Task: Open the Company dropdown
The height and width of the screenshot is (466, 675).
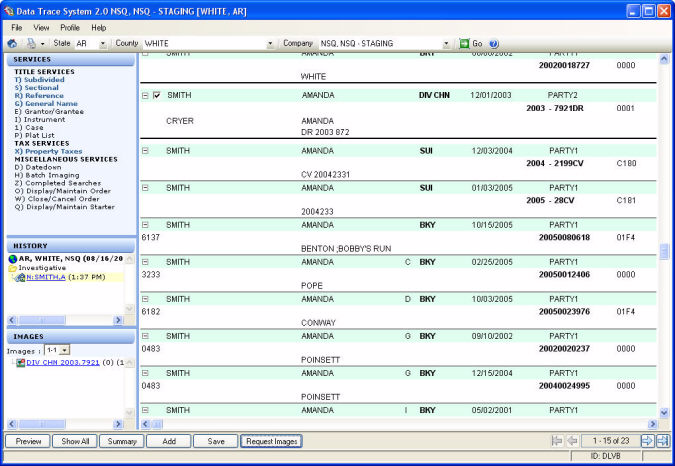Action: click(x=446, y=44)
